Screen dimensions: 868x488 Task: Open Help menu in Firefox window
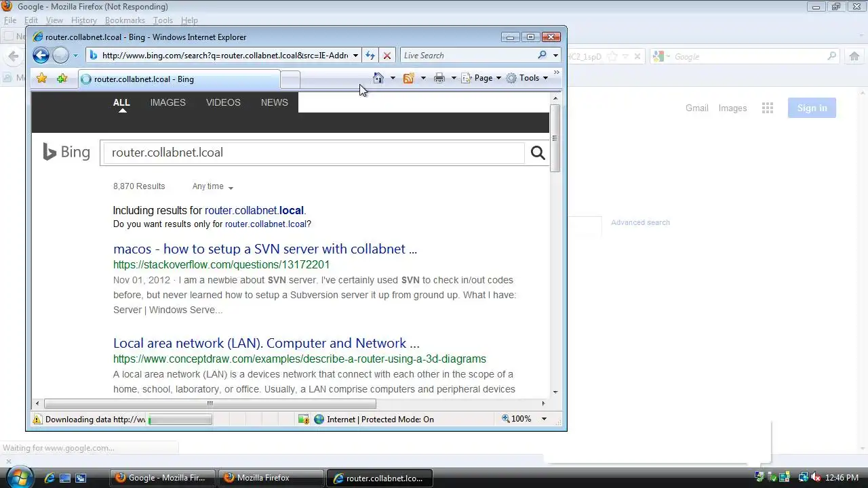click(189, 20)
